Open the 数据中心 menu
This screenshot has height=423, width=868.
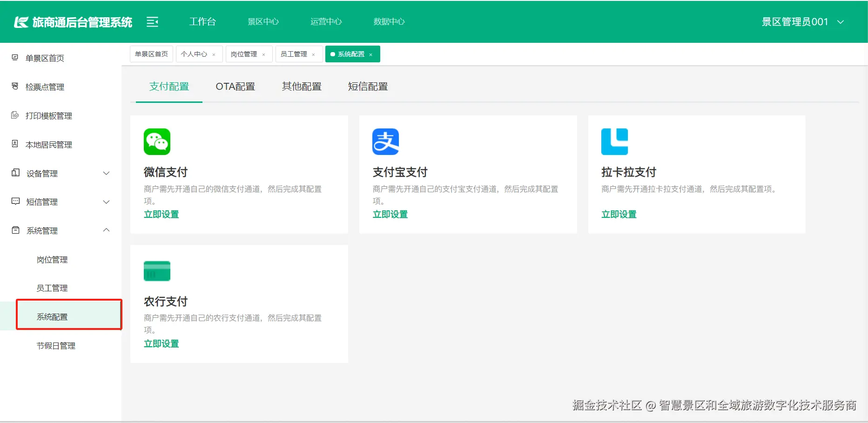coord(389,21)
